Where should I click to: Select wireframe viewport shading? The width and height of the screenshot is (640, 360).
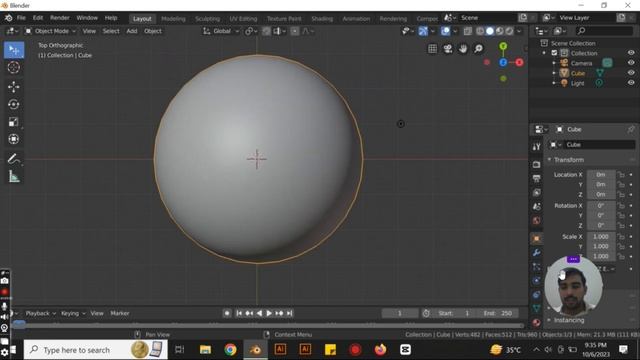coord(480,31)
